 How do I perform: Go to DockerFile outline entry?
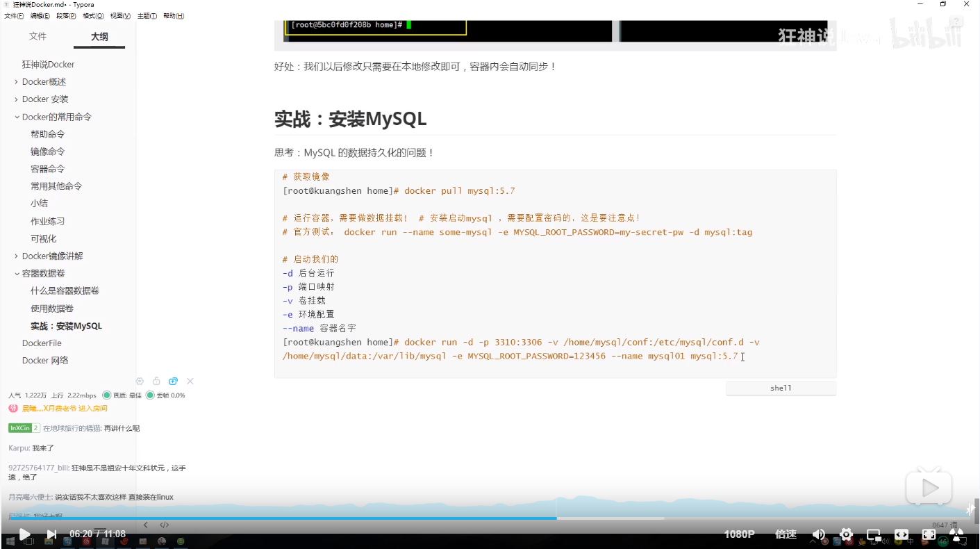[42, 343]
